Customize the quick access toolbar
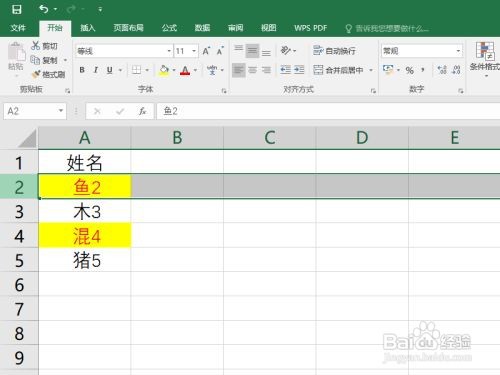The width and height of the screenshot is (500, 375). point(100,9)
